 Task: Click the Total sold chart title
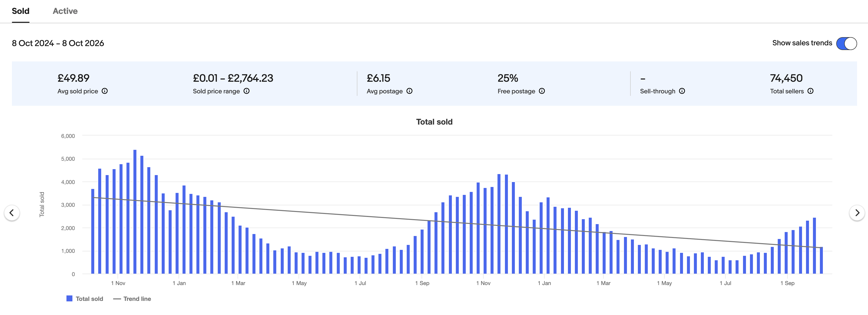434,122
